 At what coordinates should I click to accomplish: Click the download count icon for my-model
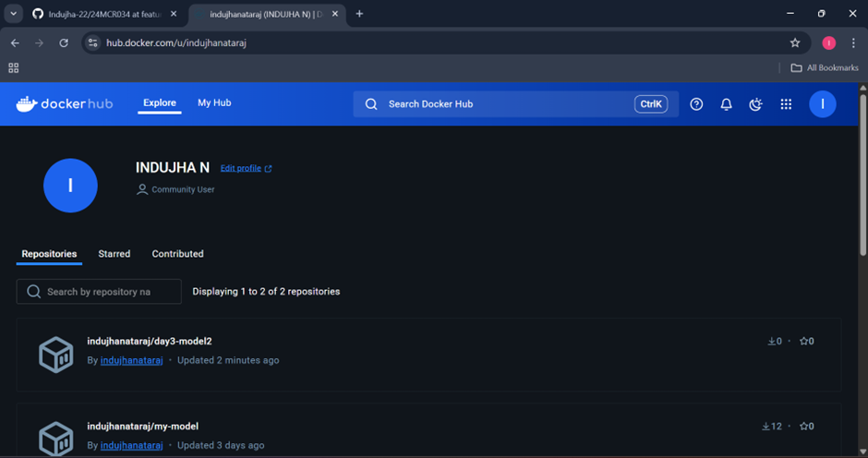coord(766,427)
